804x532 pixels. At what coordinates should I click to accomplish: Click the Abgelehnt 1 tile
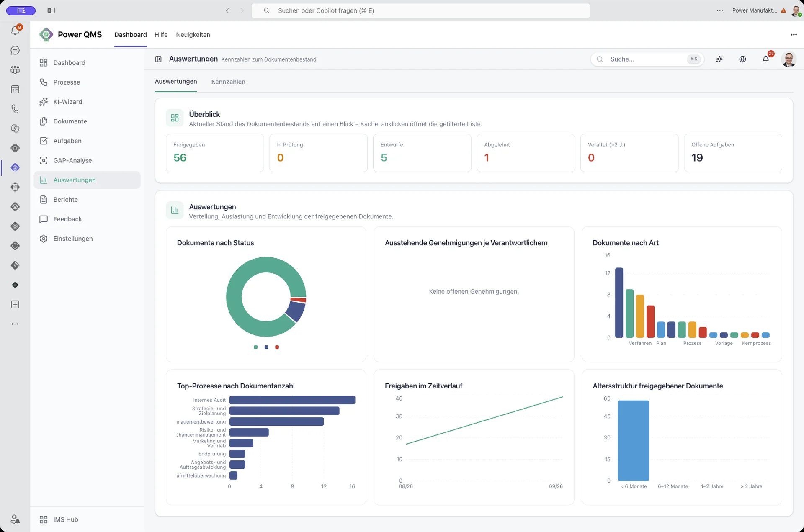tap(526, 153)
